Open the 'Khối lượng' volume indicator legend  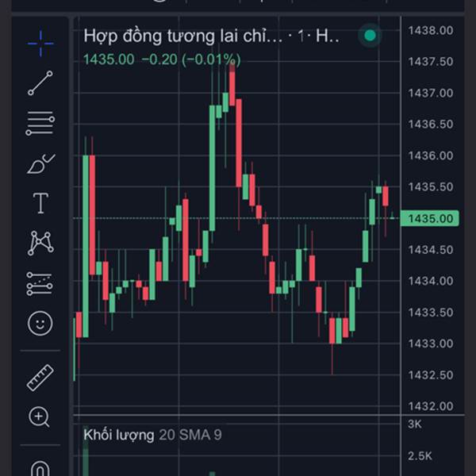tap(119, 435)
